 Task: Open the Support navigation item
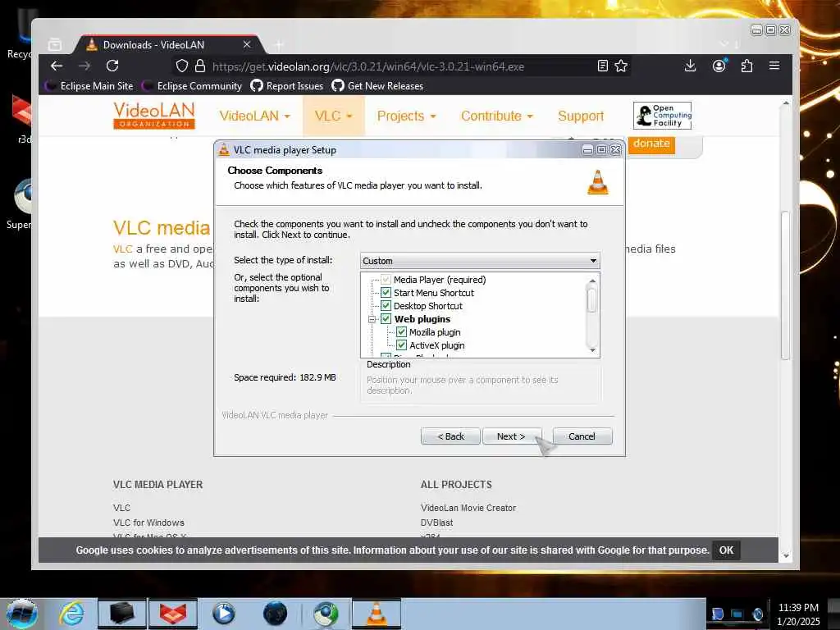tap(581, 116)
